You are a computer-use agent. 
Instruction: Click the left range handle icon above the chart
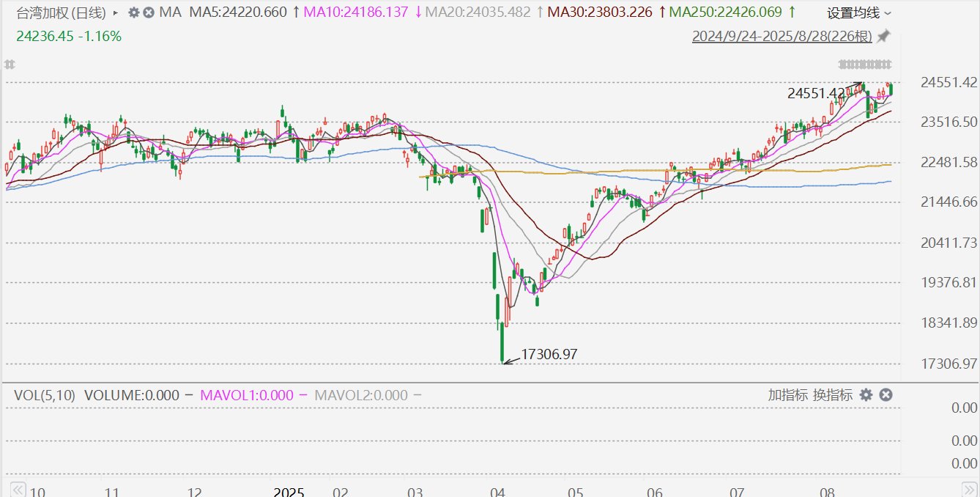[10, 65]
